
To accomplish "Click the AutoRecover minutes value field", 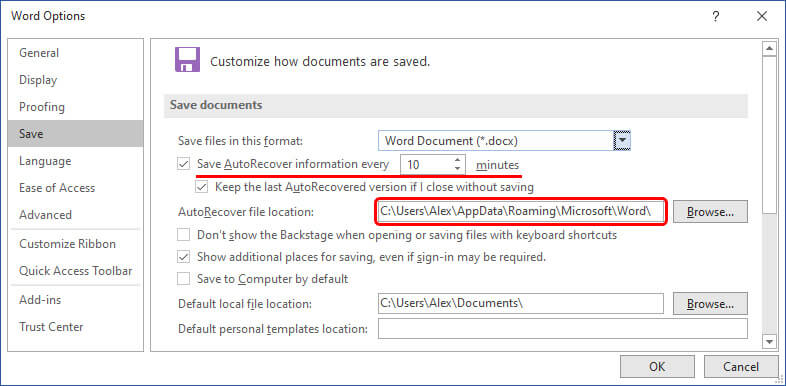I will click(426, 165).
